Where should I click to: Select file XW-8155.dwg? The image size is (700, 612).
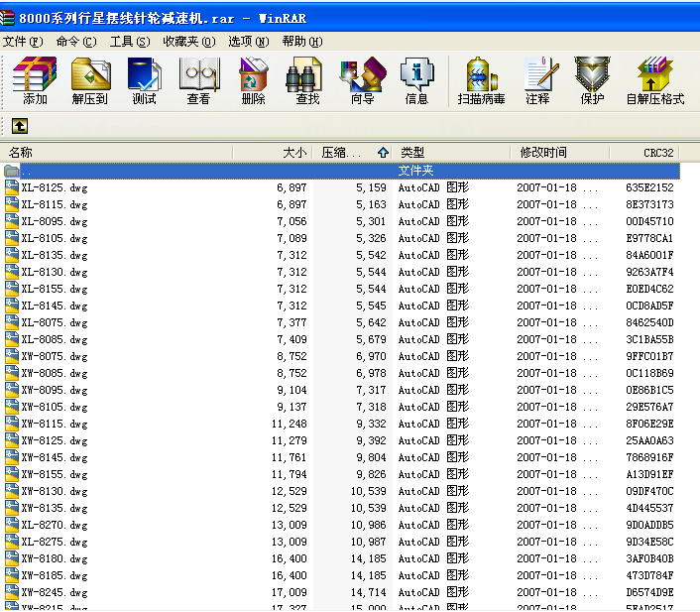coord(55,474)
